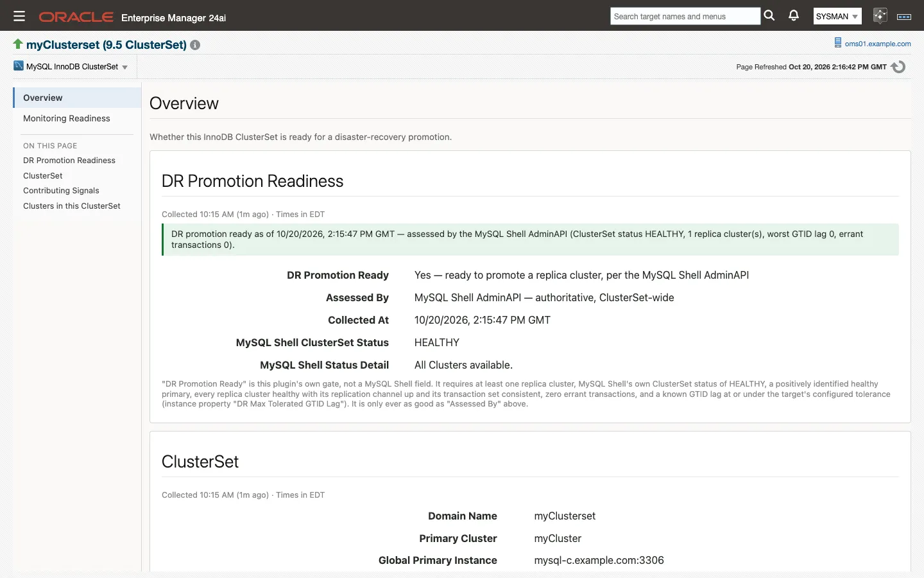Viewport: 924px width, 578px height.
Task: Click the Oracle logo in the header
Action: coord(76,17)
